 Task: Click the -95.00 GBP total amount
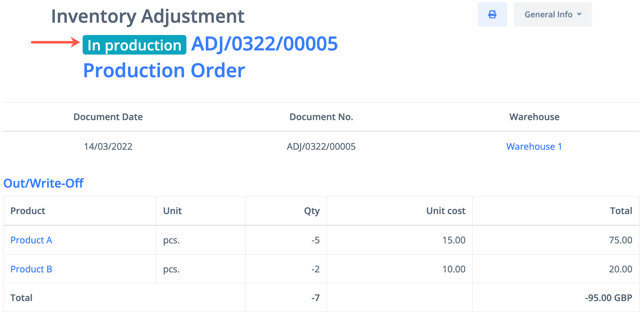tap(608, 298)
